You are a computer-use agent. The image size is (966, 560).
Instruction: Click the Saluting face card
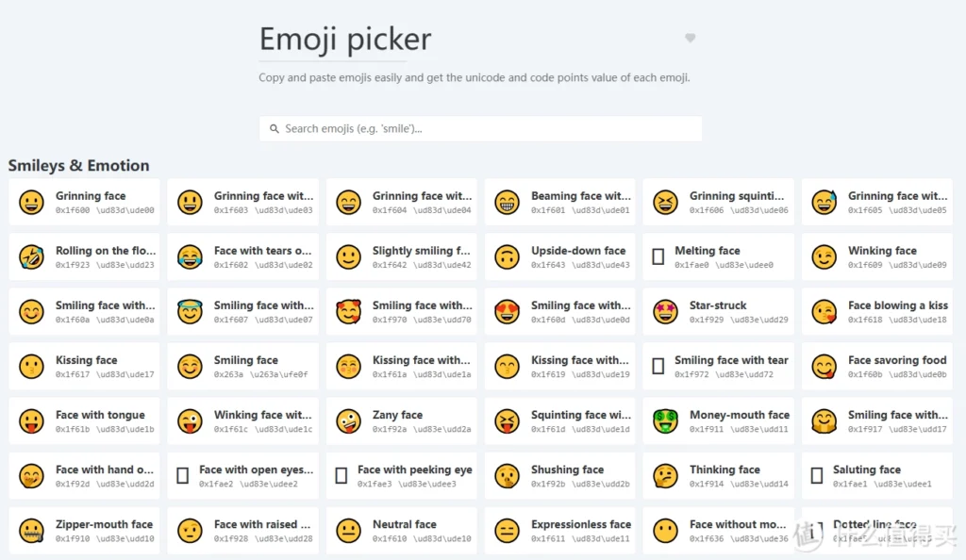click(877, 476)
